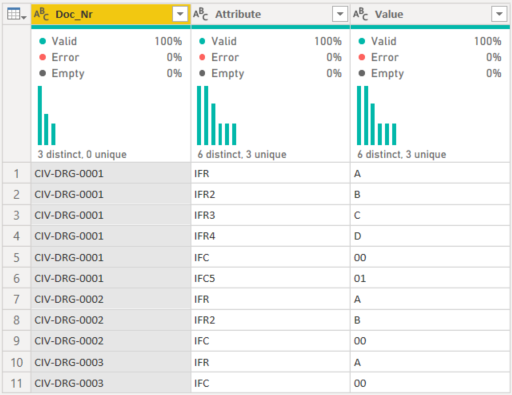
Task: Open the Attribute column filter dropdown
Action: (340, 14)
